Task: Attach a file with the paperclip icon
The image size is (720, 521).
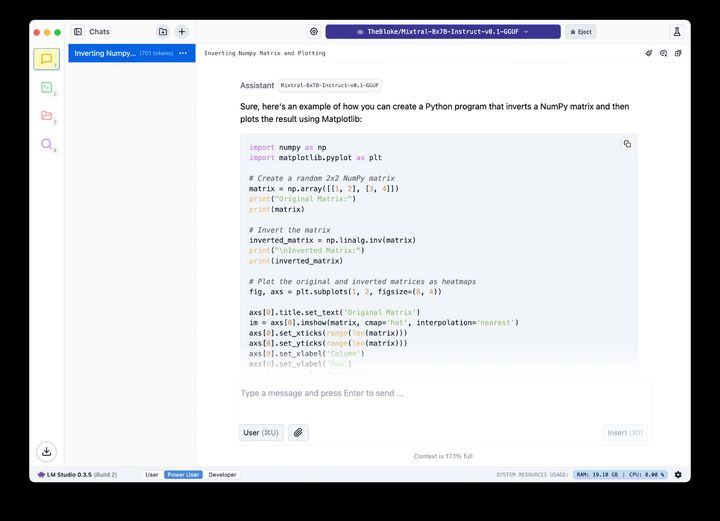Action: point(298,433)
